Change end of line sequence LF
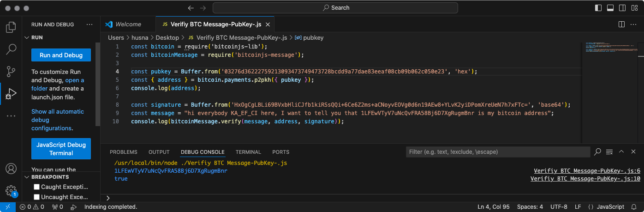The width and height of the screenshot is (644, 212). tap(578, 207)
